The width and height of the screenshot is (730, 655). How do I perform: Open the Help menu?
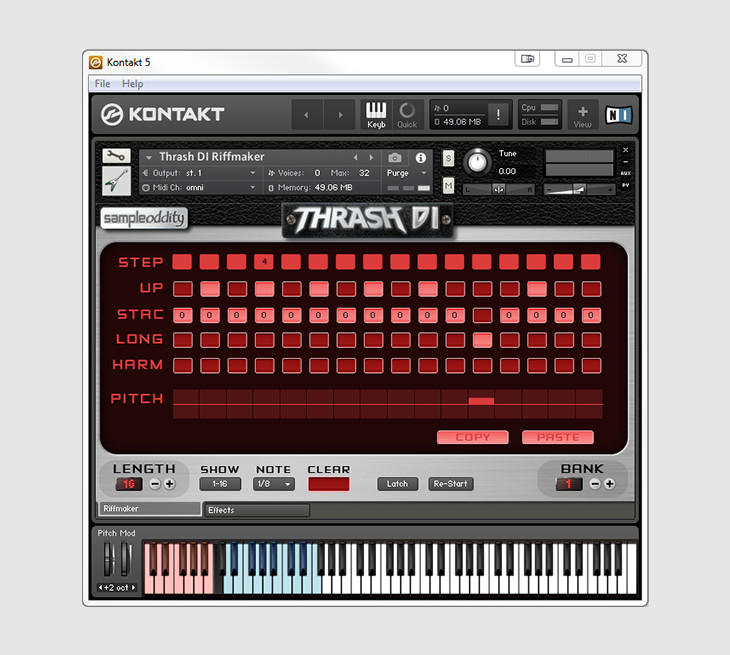click(133, 84)
